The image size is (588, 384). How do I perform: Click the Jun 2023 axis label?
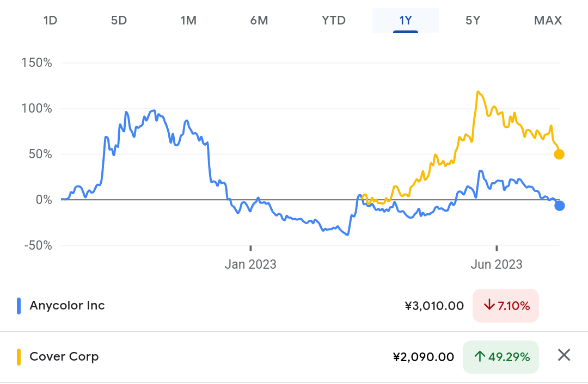497,264
